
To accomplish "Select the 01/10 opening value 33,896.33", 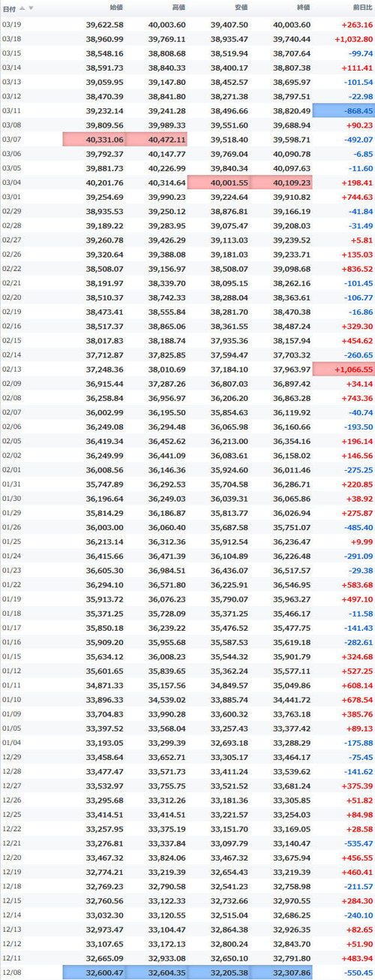I will [x=104, y=700].
